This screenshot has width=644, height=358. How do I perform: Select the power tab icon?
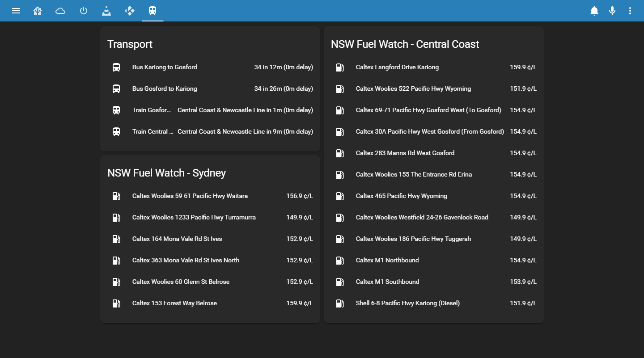pyautogui.click(x=84, y=11)
